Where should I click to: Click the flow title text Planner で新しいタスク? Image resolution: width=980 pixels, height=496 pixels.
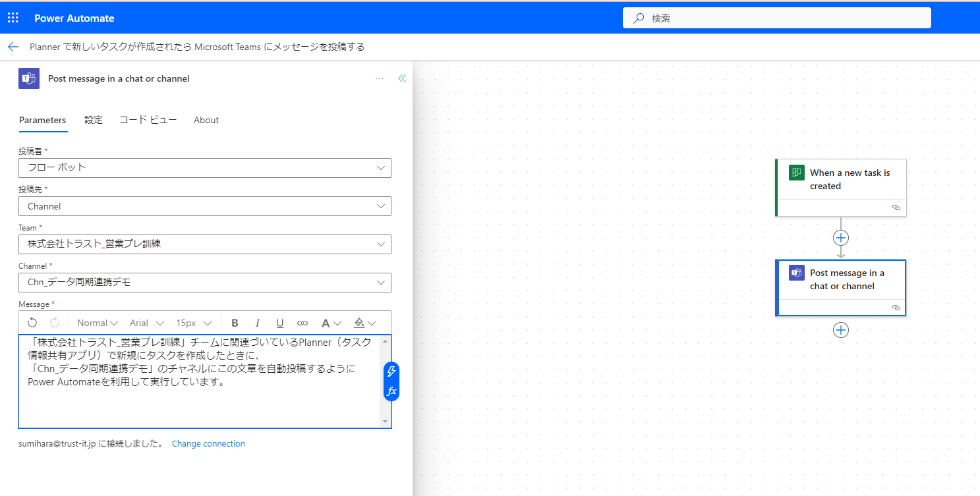(x=197, y=47)
